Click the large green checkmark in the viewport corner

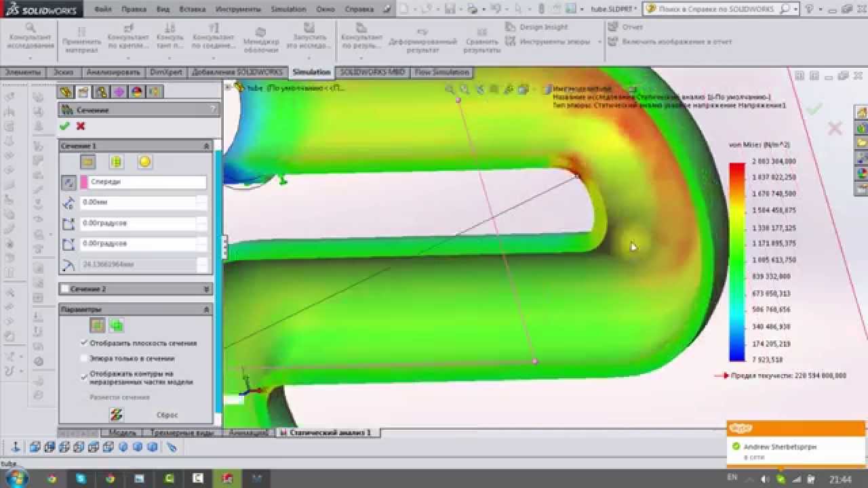pos(814,108)
